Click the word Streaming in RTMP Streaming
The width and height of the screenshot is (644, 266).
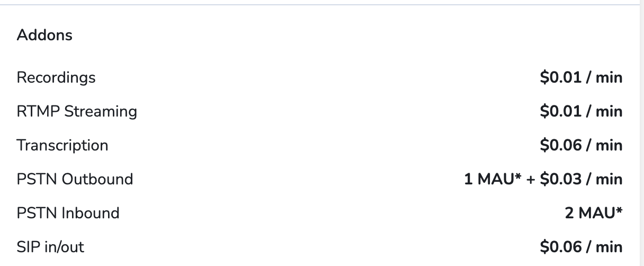[101, 112]
